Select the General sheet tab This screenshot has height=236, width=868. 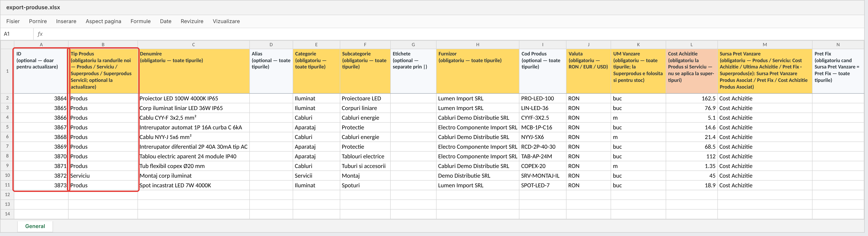35,226
